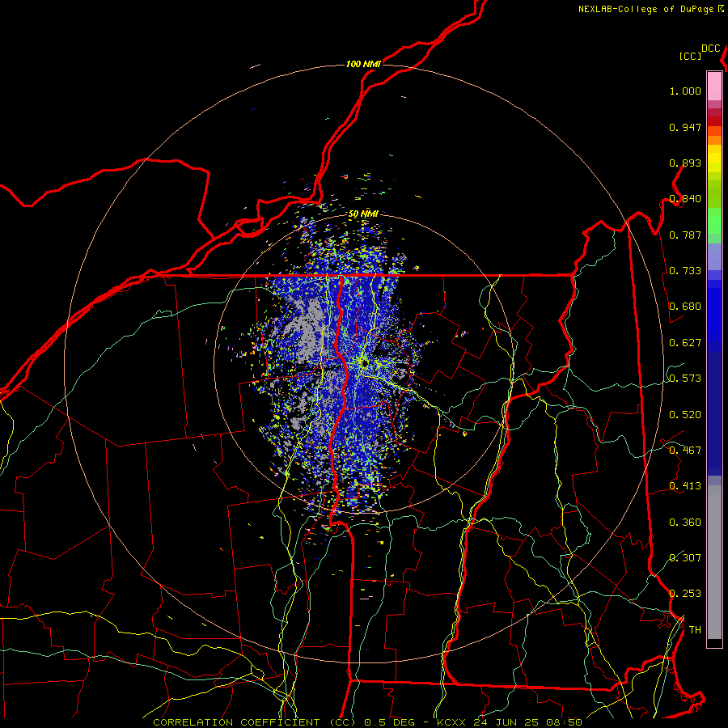Click the 0.467 color scale label
This screenshot has width=728, height=728.
coord(685,451)
